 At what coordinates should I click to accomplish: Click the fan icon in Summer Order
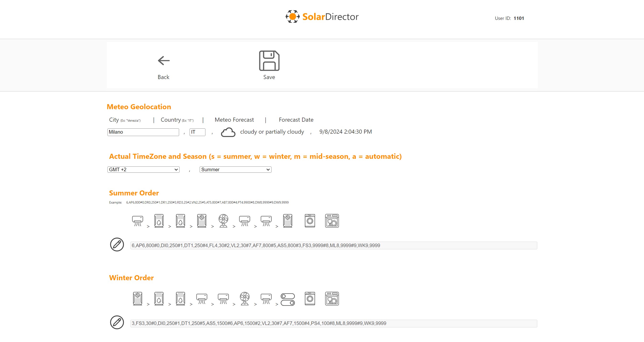pyautogui.click(x=223, y=221)
